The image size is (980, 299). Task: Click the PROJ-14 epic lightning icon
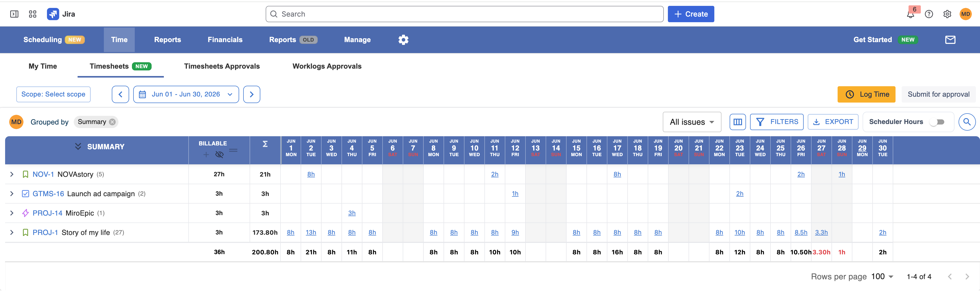26,213
